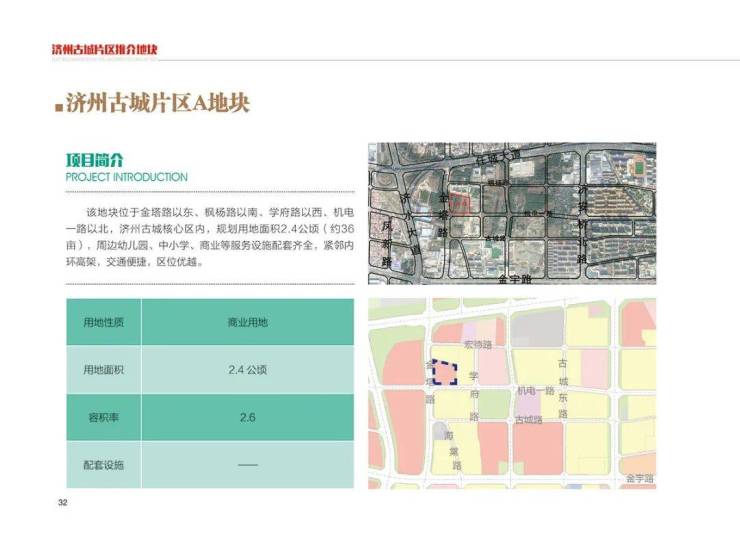The image size is (740, 545).
Task: Select the 用地面积 row label
Action: point(104,370)
